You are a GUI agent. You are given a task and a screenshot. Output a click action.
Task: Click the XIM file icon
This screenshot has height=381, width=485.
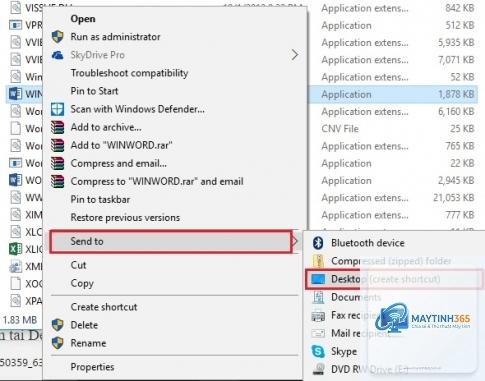click(x=15, y=214)
